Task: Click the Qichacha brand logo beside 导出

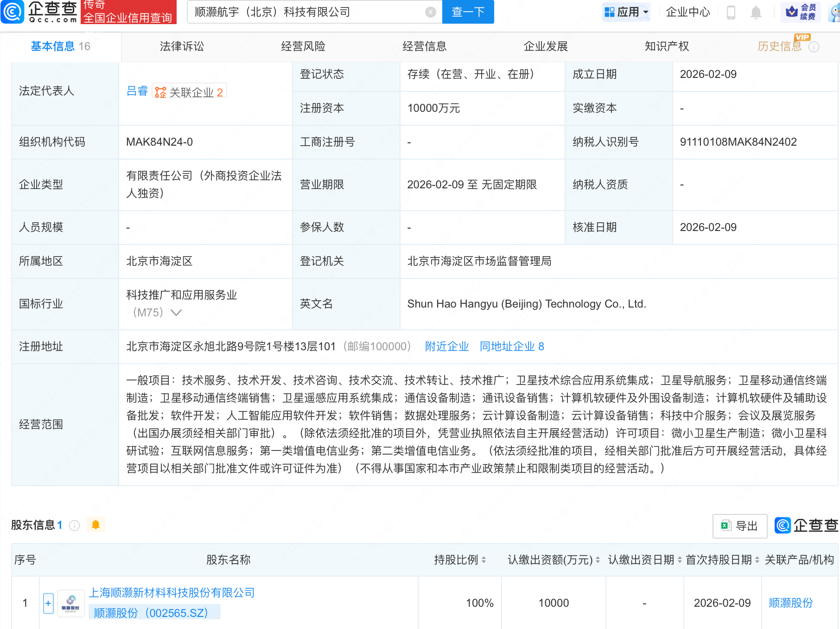Action: point(806,525)
